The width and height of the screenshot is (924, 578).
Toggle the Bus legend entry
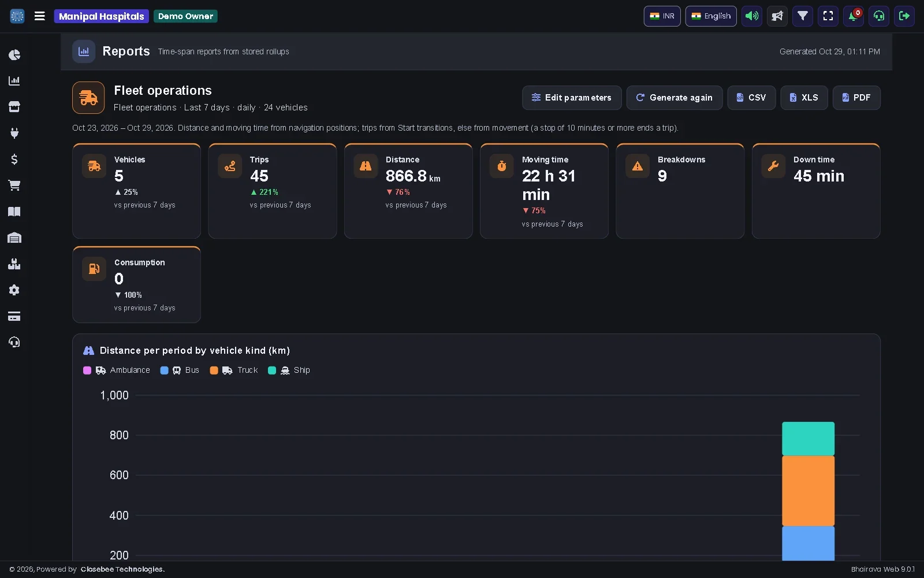coord(180,370)
